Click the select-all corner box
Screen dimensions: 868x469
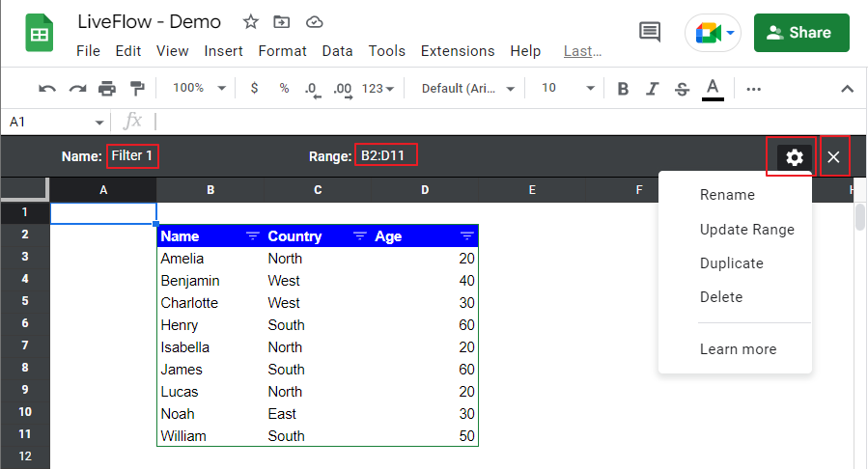pos(25,190)
